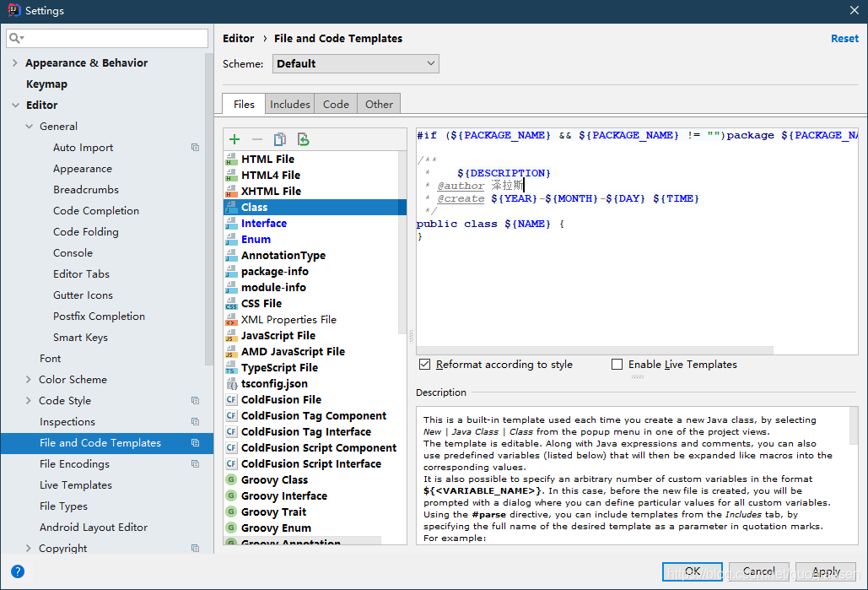This screenshot has height=590, width=868.
Task: Expand Appearance & Behavior section
Action: pyautogui.click(x=15, y=63)
